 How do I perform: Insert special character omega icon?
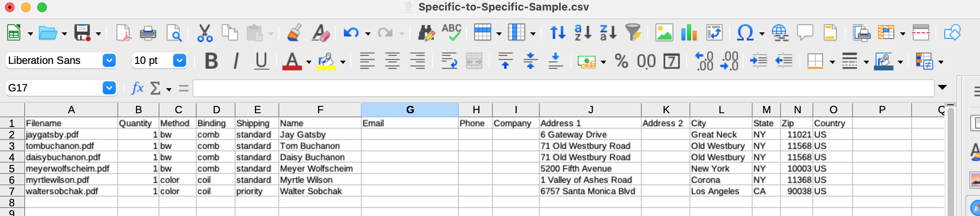[x=745, y=33]
